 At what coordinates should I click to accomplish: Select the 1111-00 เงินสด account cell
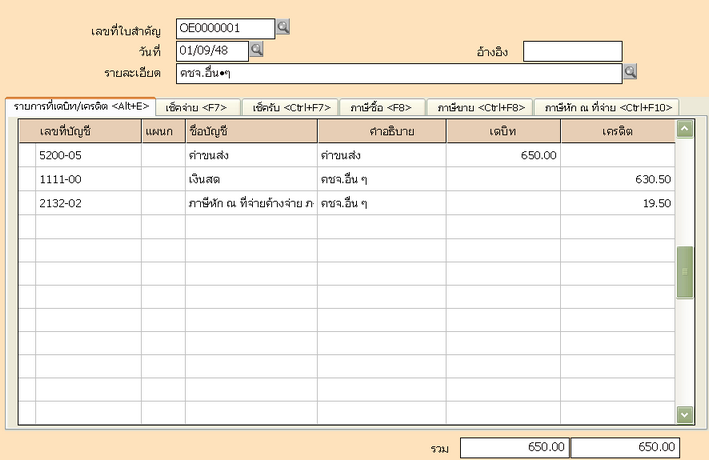[x=79, y=180]
